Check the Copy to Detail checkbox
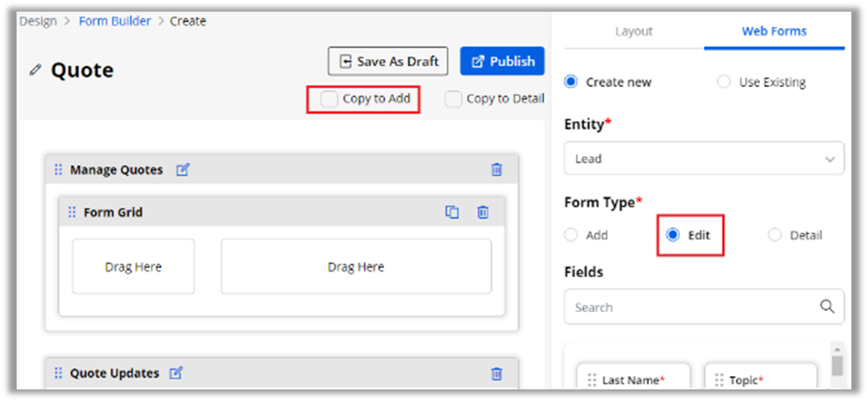The width and height of the screenshot is (868, 401). pos(453,99)
